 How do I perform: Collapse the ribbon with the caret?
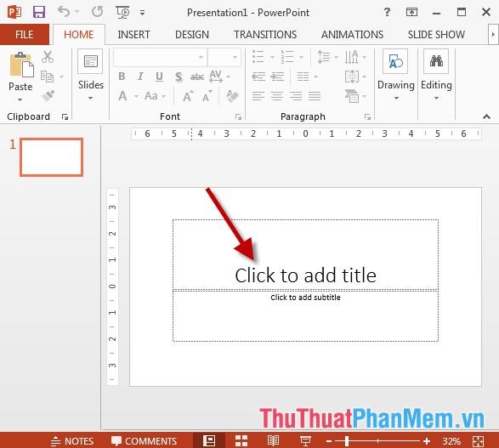coord(486,116)
